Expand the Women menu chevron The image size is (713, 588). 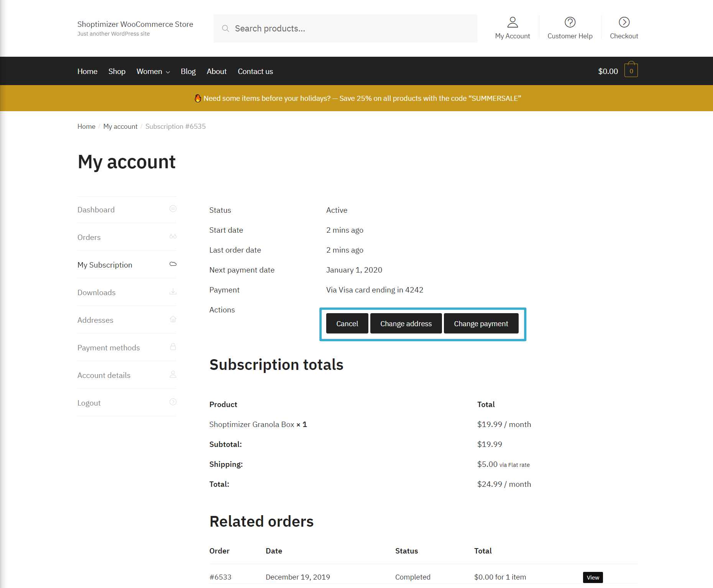coord(168,72)
